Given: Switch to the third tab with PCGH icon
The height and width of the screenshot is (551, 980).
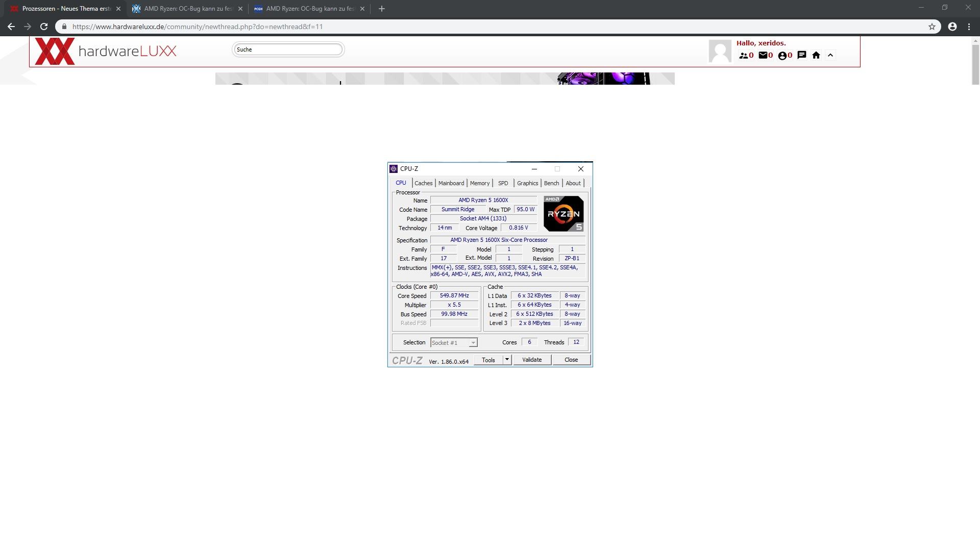Looking at the screenshot, I should 309,9.
